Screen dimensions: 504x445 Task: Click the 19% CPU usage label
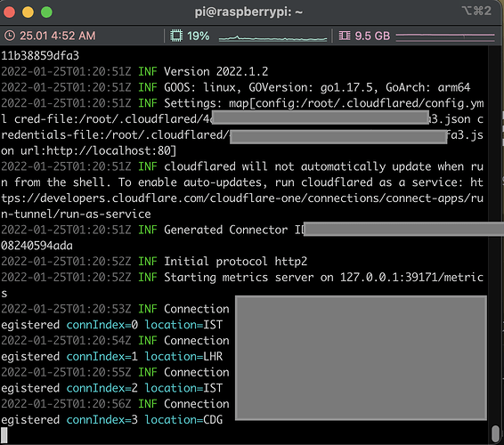(x=198, y=36)
